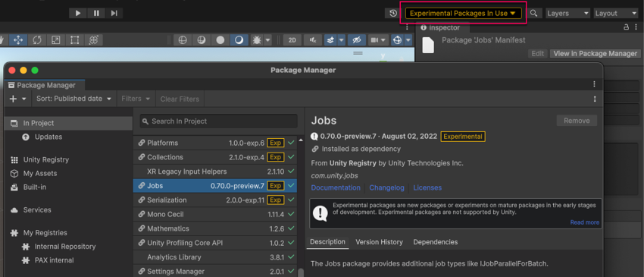The width and height of the screenshot is (644, 277).
Task: Toggle the gizmos icon in scene toolbar
Action: pos(397,40)
